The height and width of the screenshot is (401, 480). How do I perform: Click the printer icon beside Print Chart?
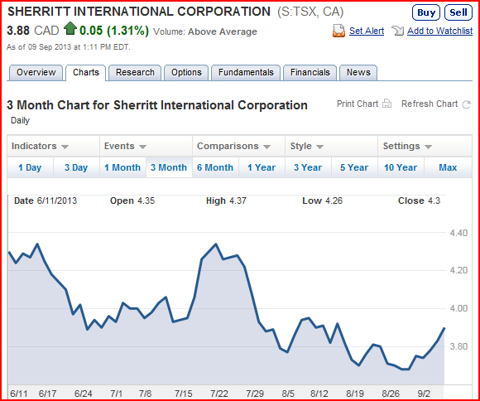(x=387, y=104)
